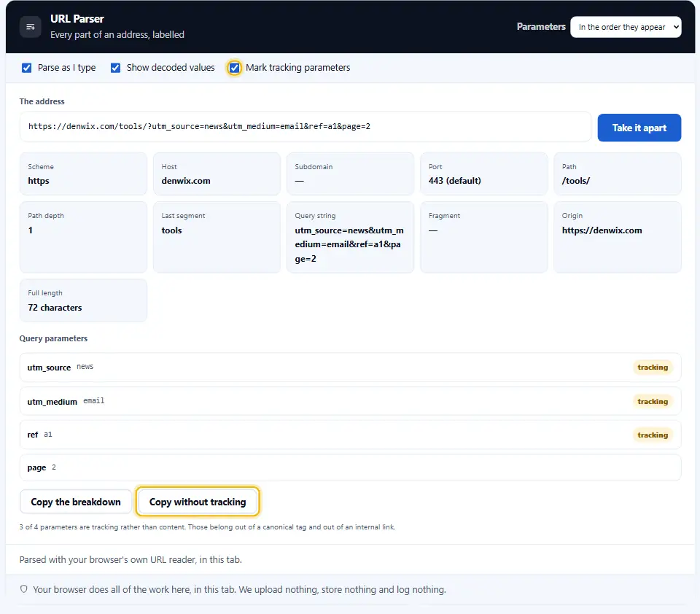Uncheck Show decoded values checkbox
The height and width of the screenshot is (614, 700).
coord(116,68)
